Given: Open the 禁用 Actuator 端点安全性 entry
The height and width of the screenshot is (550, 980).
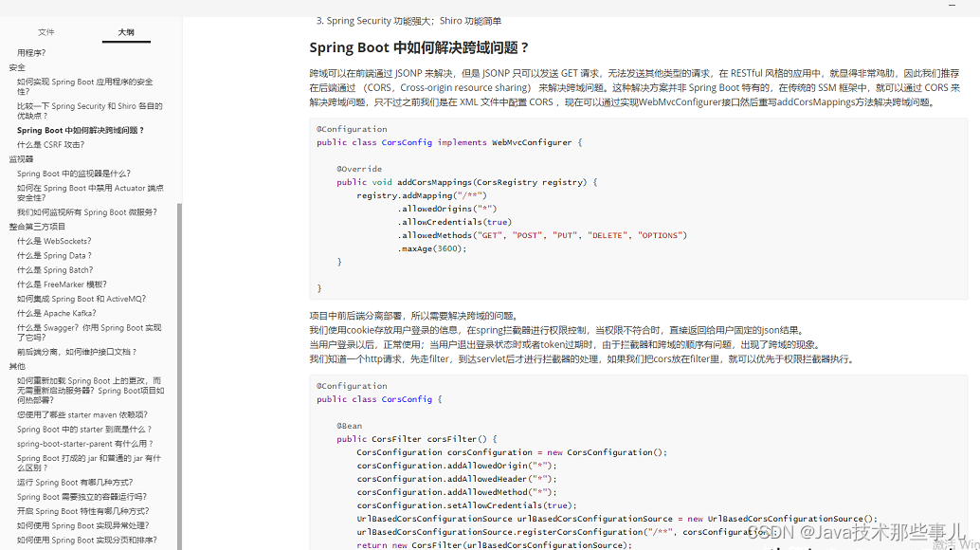Looking at the screenshot, I should click(x=90, y=192).
